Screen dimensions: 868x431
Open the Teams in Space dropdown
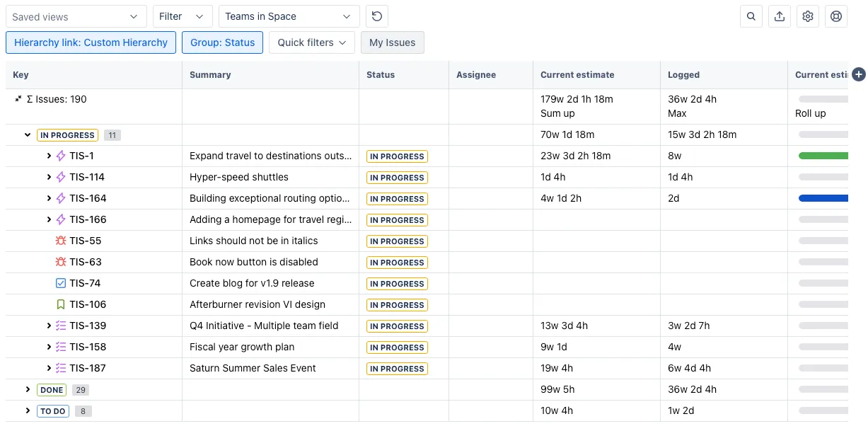[289, 16]
